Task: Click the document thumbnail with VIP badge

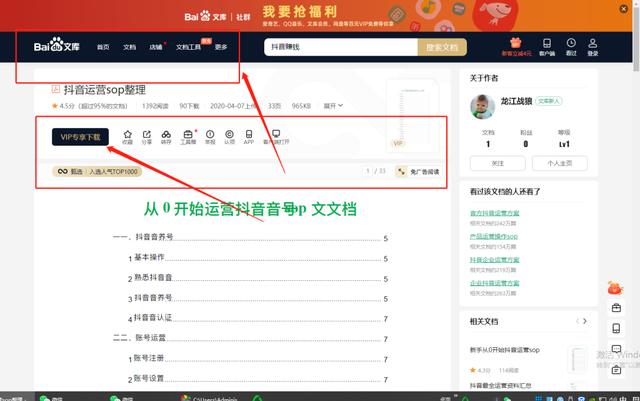Action: tap(413, 116)
